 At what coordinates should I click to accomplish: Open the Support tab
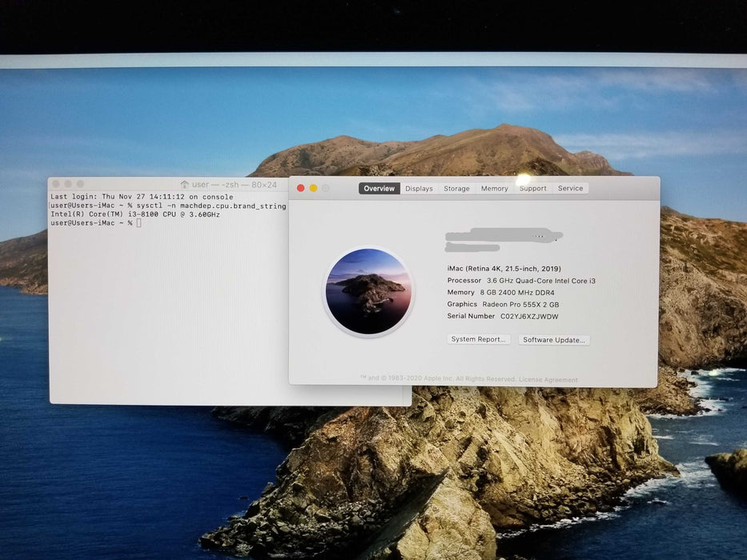[x=532, y=189]
